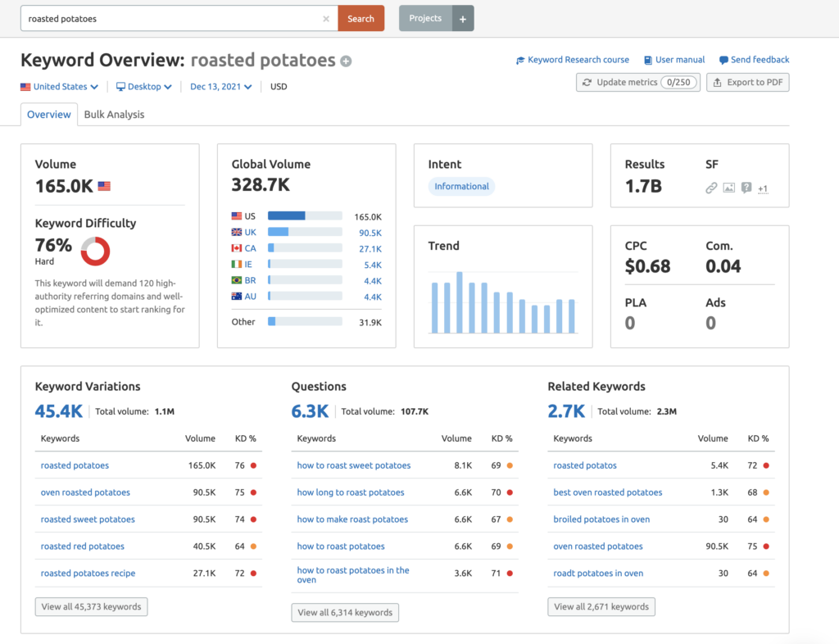Click the UK volume bar in Global Volume

pyautogui.click(x=305, y=232)
